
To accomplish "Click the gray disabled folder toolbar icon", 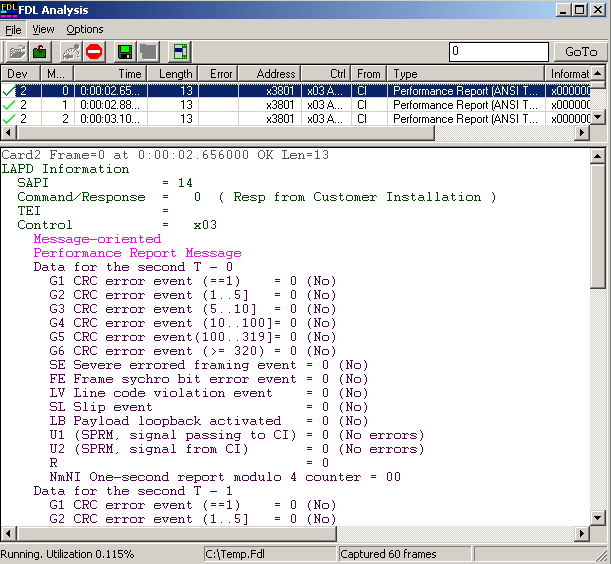I will tap(148, 51).
